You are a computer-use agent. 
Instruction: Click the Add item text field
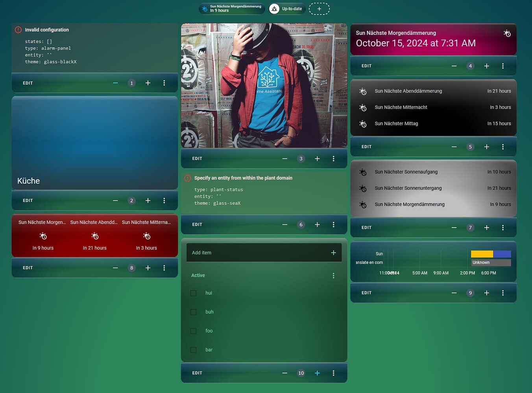(236, 252)
